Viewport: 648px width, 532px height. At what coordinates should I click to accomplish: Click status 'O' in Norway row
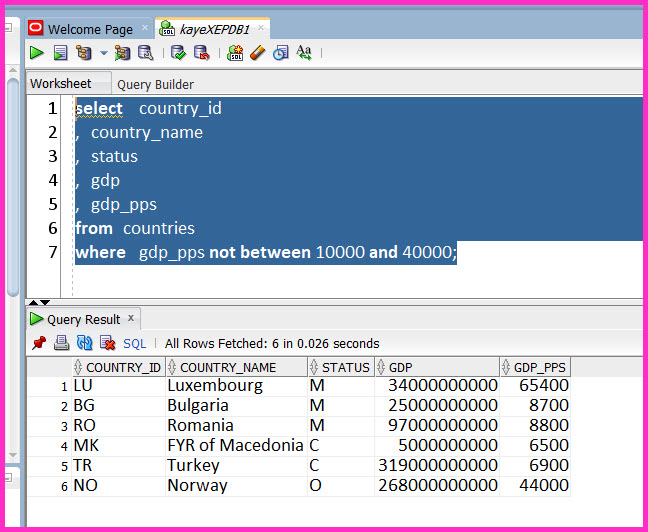tap(341, 485)
